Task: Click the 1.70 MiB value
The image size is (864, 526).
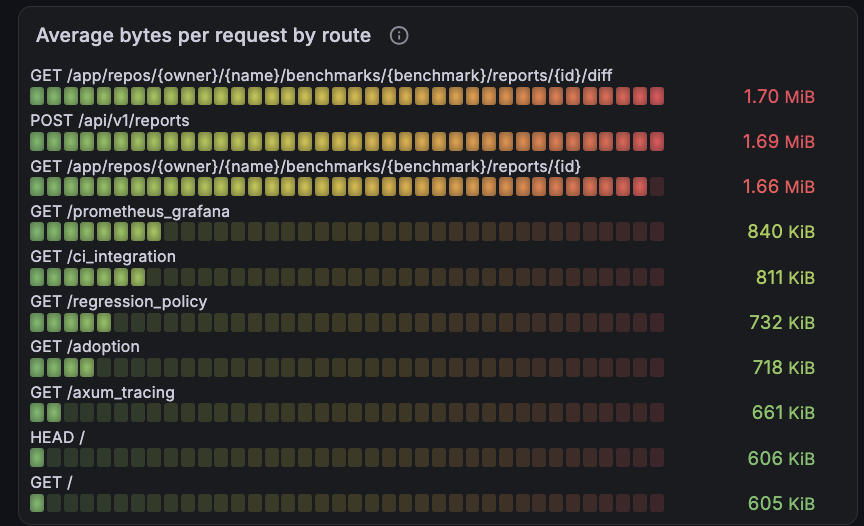Action: pos(779,96)
